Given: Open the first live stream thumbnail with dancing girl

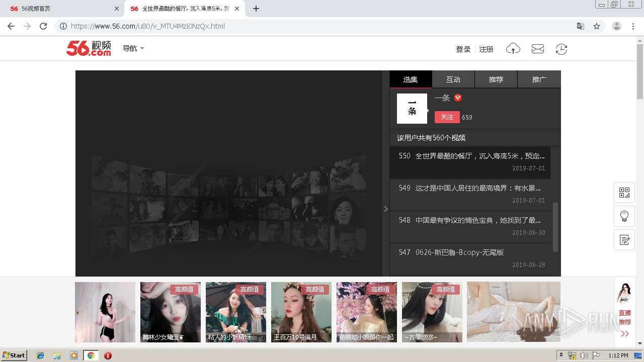Looking at the screenshot, I should click(x=105, y=312).
